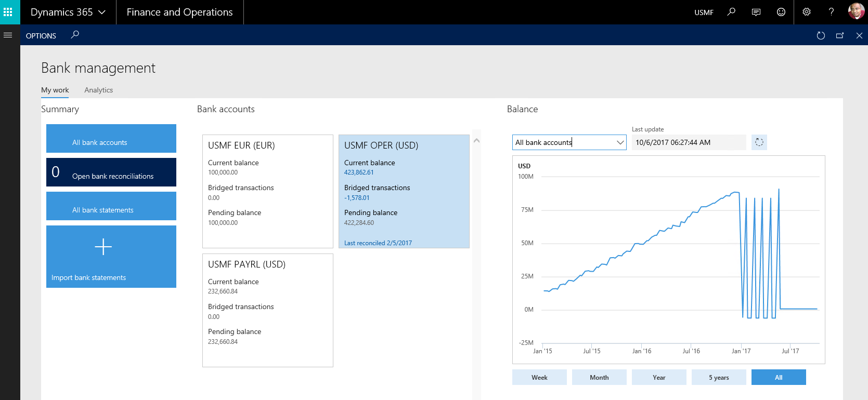Set chart range to Month

[599, 377]
